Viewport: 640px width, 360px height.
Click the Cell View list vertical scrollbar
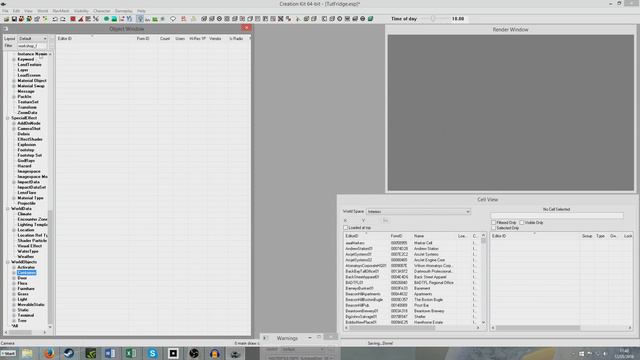[483, 279]
